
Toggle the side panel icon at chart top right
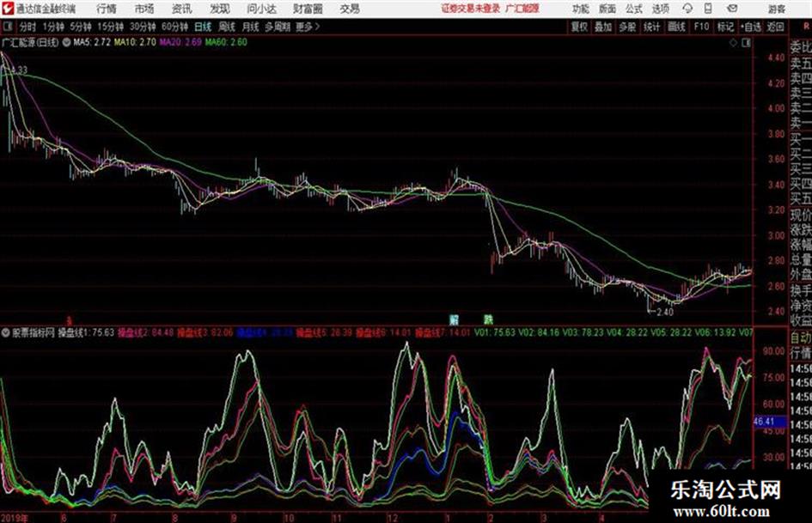pos(746,43)
